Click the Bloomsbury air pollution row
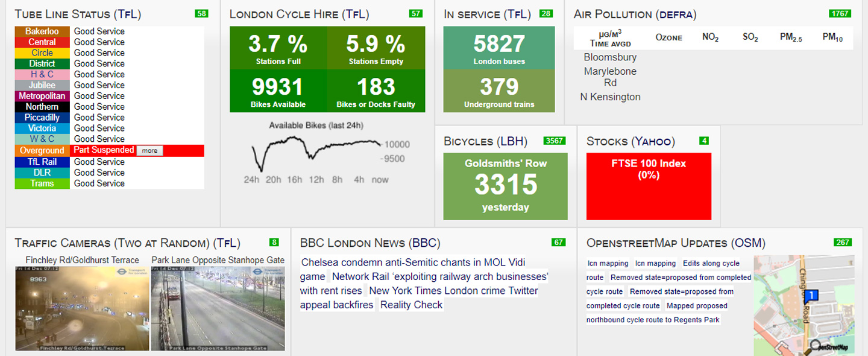Image resolution: width=868 pixels, height=356 pixels. coord(610,57)
